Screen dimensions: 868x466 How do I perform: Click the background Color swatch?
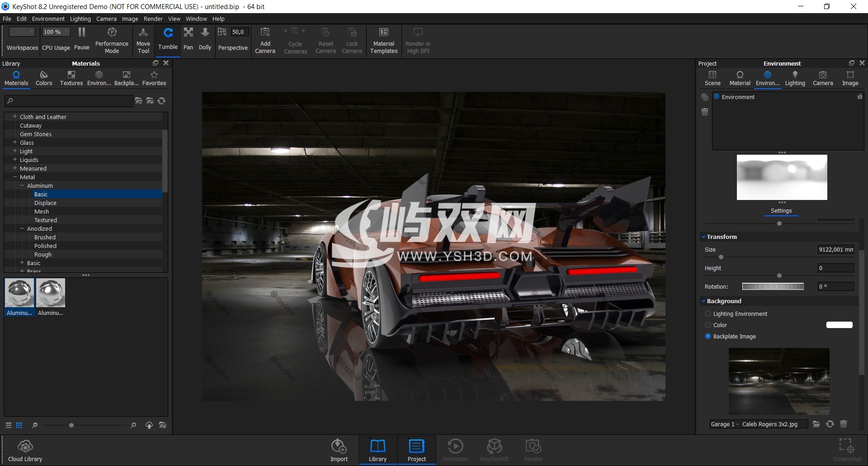840,325
